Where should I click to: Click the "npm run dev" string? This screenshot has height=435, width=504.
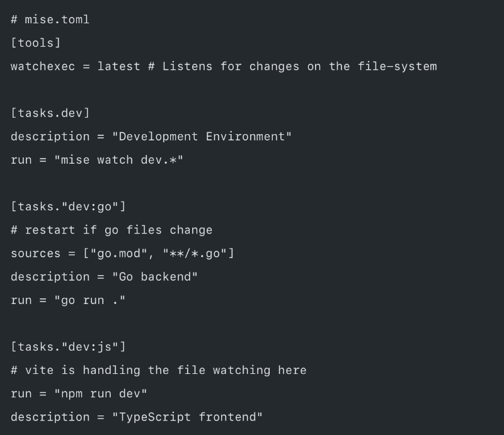tap(100, 393)
